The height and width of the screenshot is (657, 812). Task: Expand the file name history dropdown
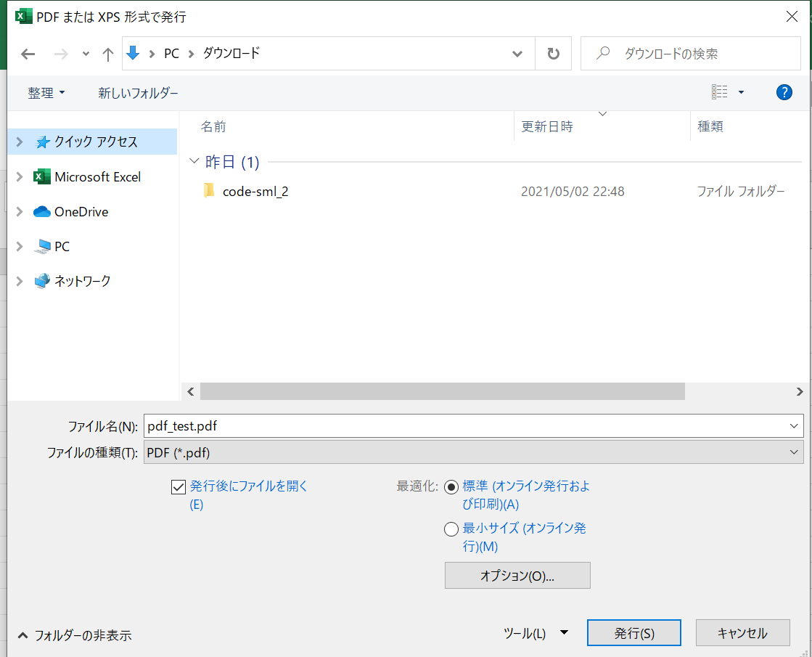(795, 426)
